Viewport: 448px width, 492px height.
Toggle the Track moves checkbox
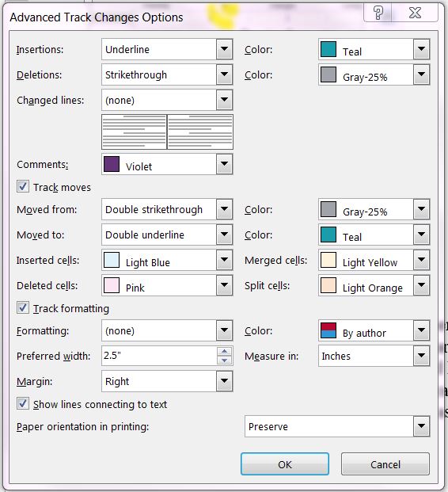(x=23, y=187)
